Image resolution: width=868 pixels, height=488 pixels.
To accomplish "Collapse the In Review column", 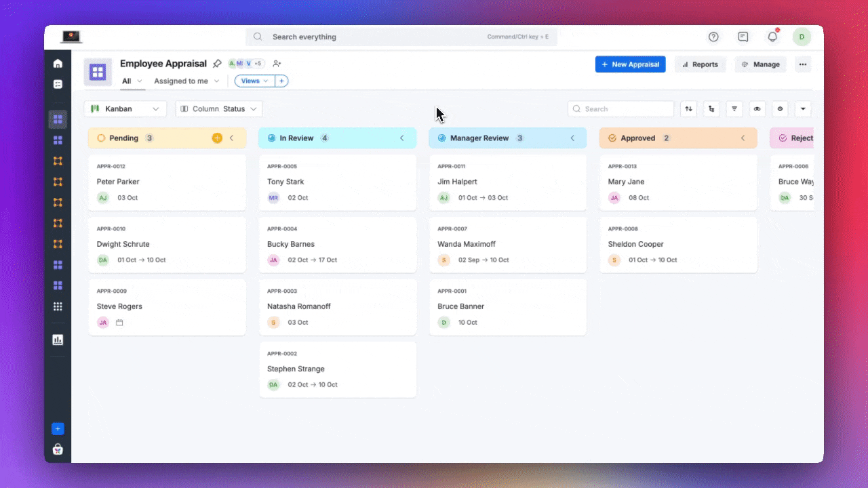I will point(401,138).
